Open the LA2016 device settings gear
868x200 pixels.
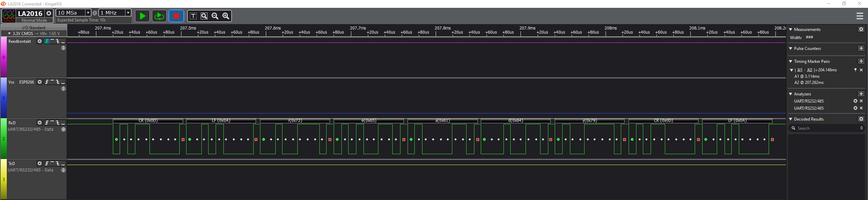pos(49,13)
